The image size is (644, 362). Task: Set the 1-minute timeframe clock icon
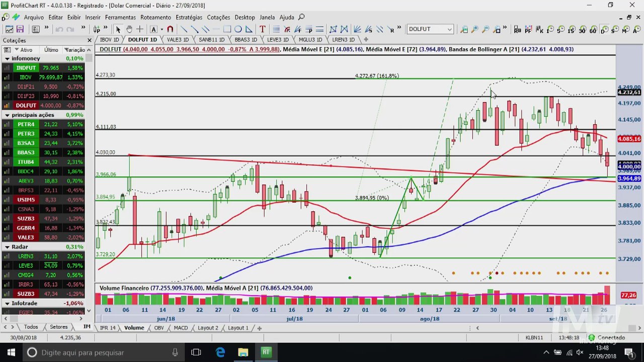coord(550,29)
